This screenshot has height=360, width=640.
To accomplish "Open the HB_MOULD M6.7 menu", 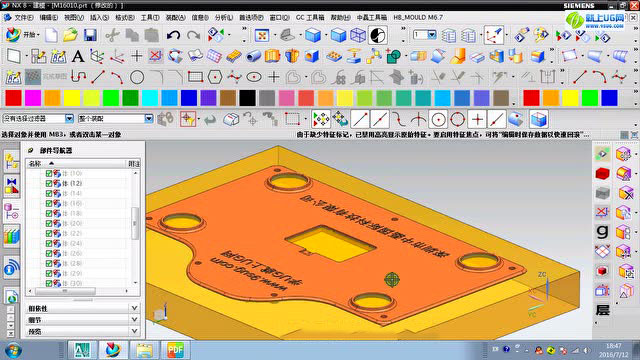I will click(418, 18).
